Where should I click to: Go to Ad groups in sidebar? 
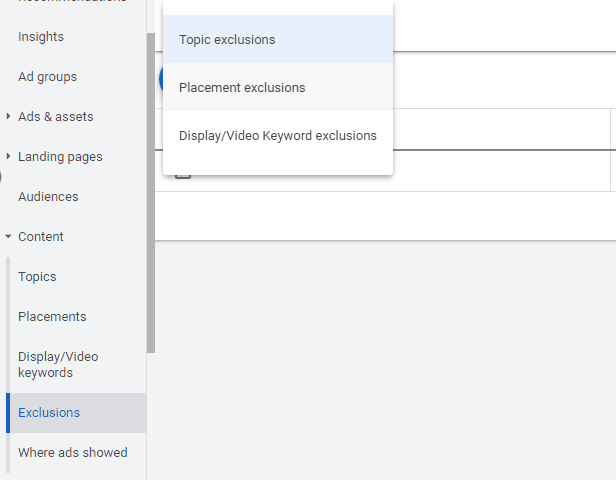click(47, 77)
